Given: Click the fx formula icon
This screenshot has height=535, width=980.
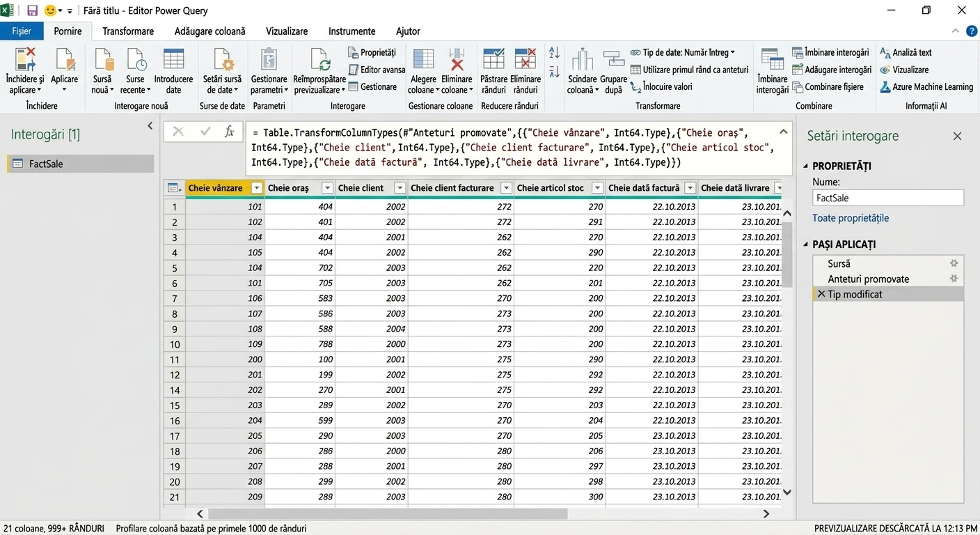Looking at the screenshot, I should tap(230, 132).
